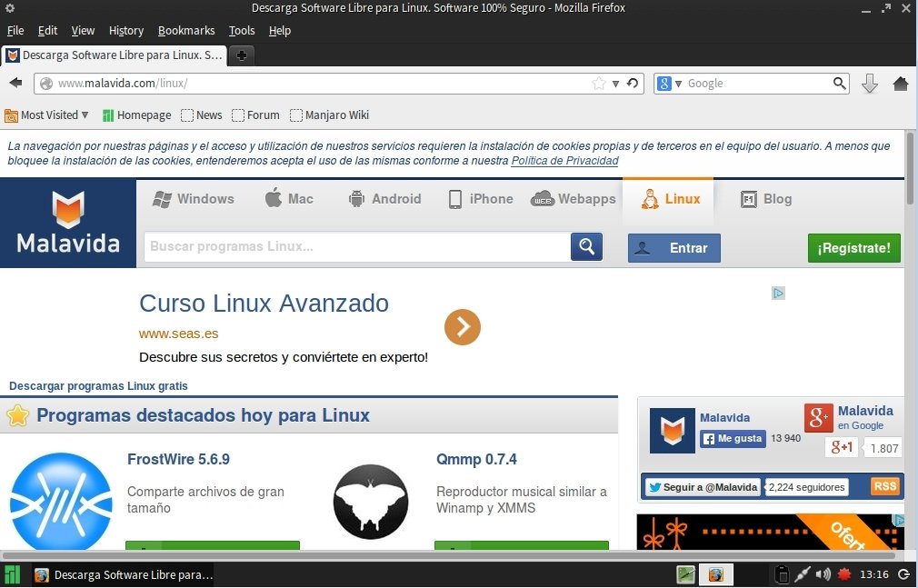The image size is (918, 588).
Task: Click the Google+ red icon
Action: 818,417
